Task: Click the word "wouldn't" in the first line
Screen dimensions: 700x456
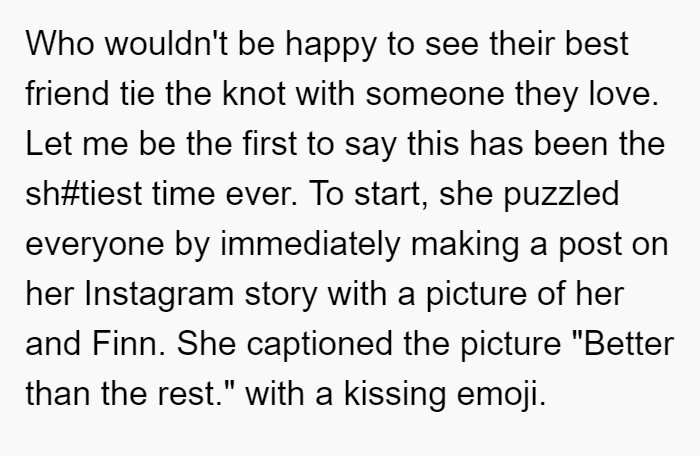Action: 166,44
